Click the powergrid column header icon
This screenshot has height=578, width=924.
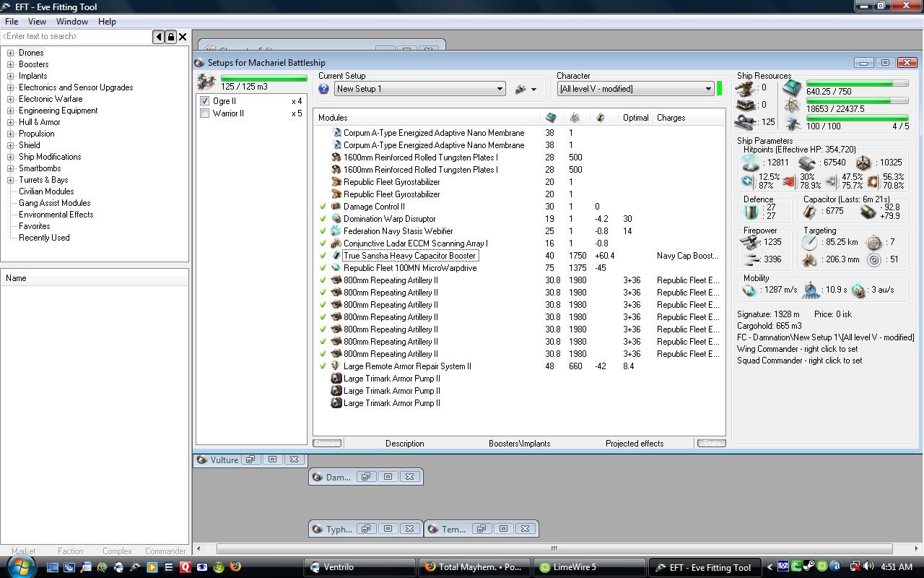point(575,118)
